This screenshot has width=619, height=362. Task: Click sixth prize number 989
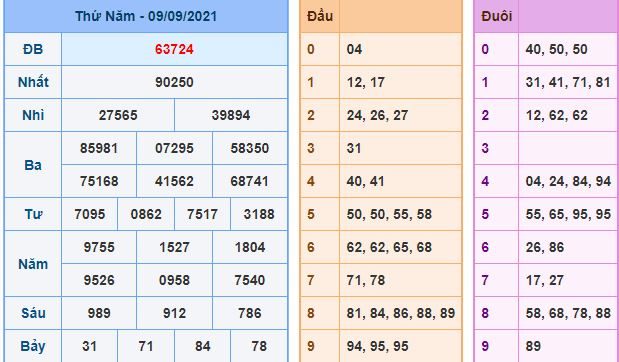tap(99, 313)
